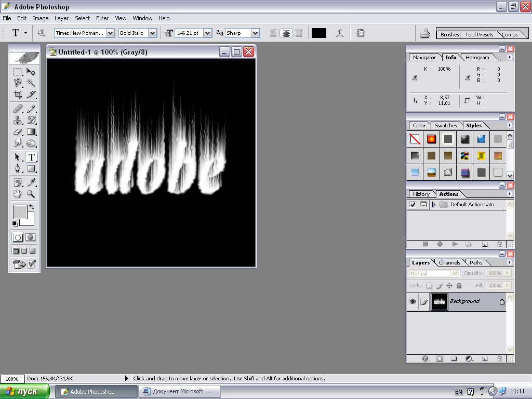532x399 pixels.
Task: Select the Pen tool
Action: (x=18, y=169)
